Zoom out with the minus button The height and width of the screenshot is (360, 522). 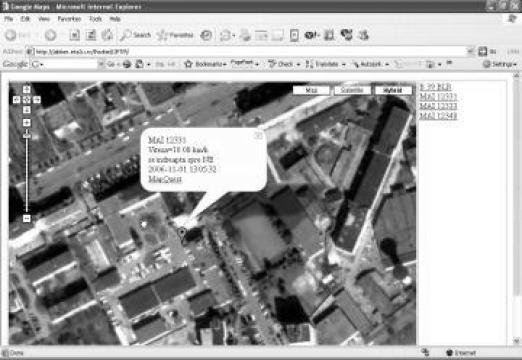(x=27, y=218)
